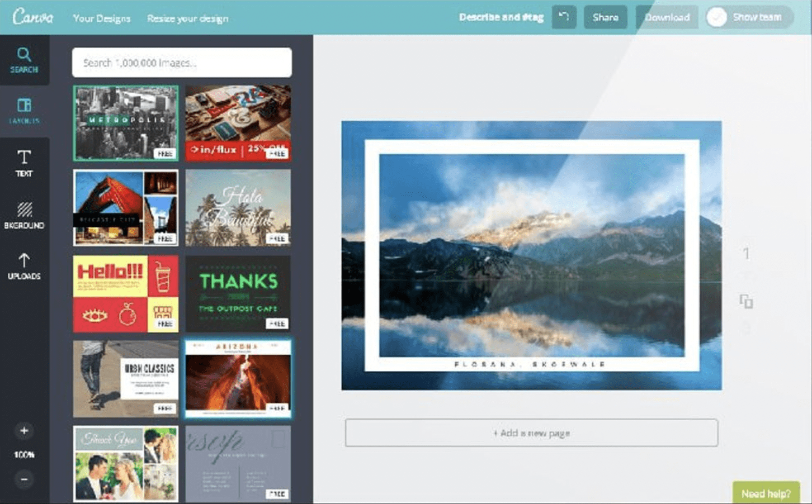Image resolution: width=812 pixels, height=504 pixels.
Task: Zoom out with the minus control
Action: (x=23, y=479)
